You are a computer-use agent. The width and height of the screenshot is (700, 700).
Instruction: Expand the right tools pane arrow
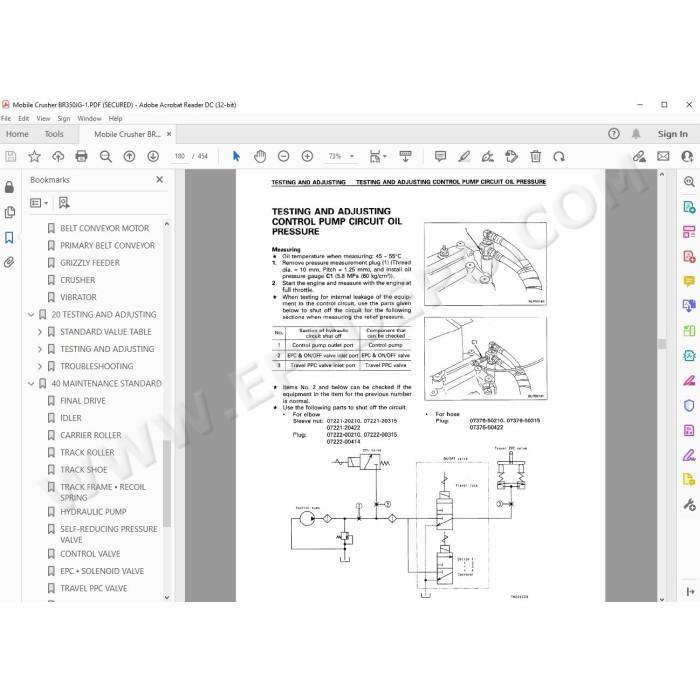coord(690,592)
